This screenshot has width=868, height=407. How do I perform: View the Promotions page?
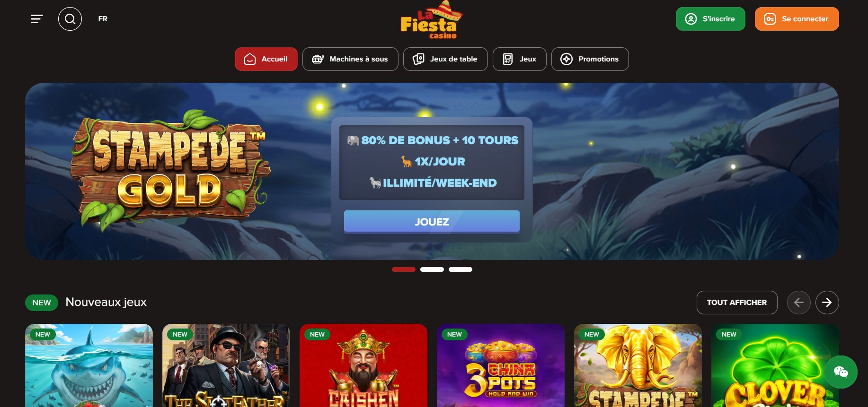[590, 59]
